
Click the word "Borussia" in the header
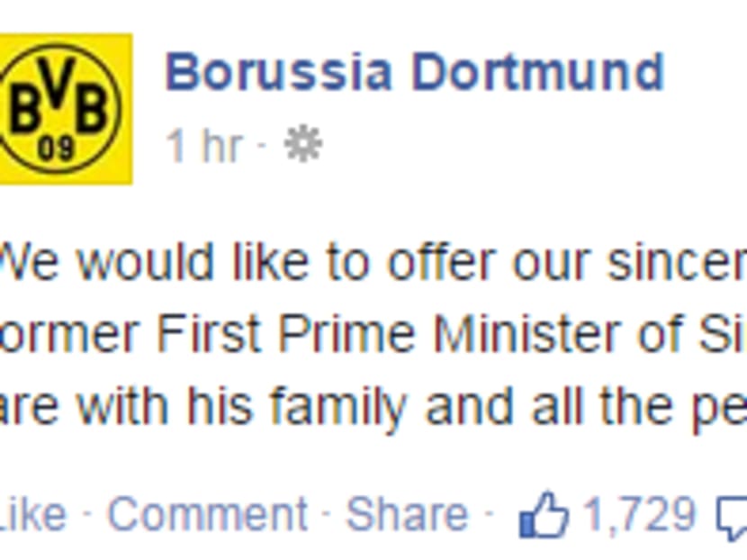tap(279, 72)
